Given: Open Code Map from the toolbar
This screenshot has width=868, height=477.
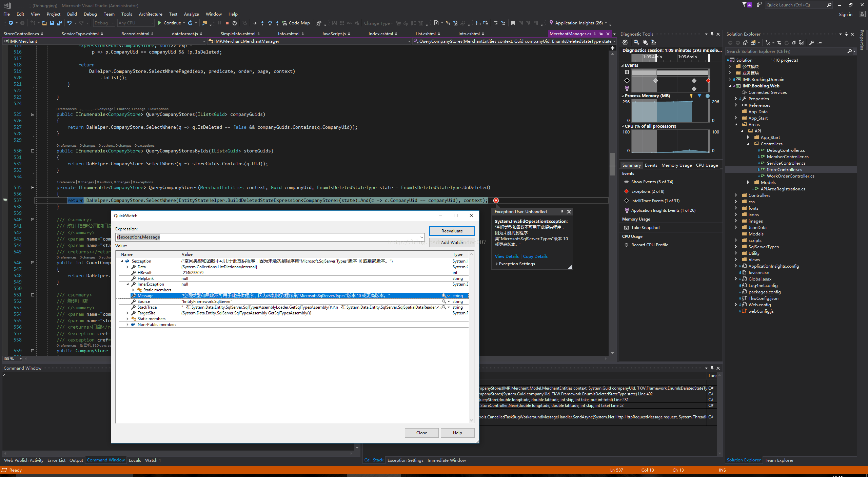Looking at the screenshot, I should pyautogui.click(x=296, y=23).
